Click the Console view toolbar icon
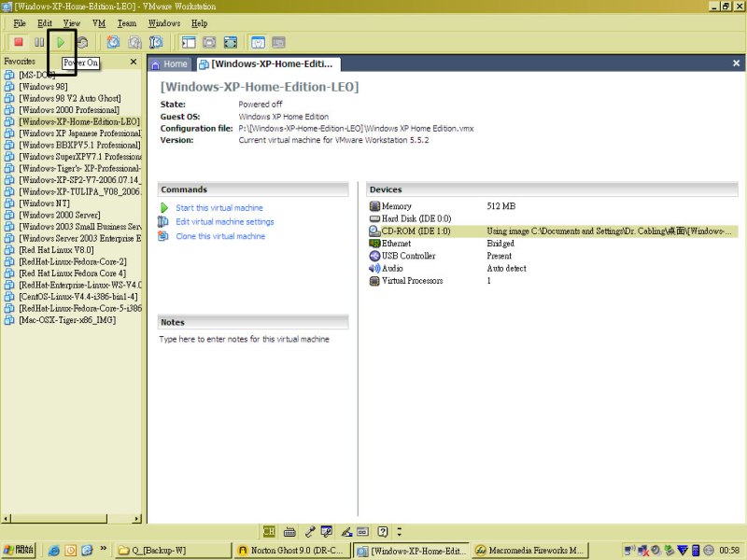Image resolution: width=747 pixels, height=560 pixels. [278, 42]
